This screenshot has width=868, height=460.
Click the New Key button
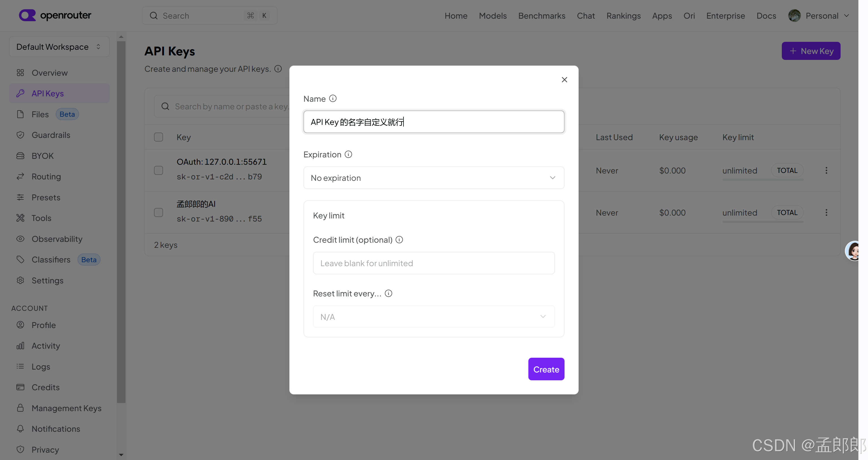[x=811, y=51]
